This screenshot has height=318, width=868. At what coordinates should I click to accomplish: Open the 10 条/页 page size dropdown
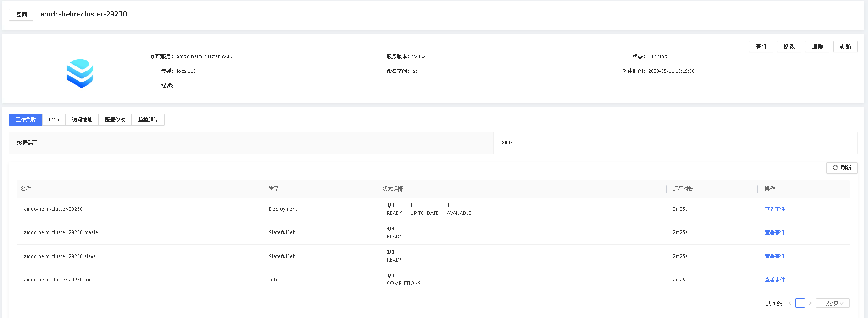(832, 303)
